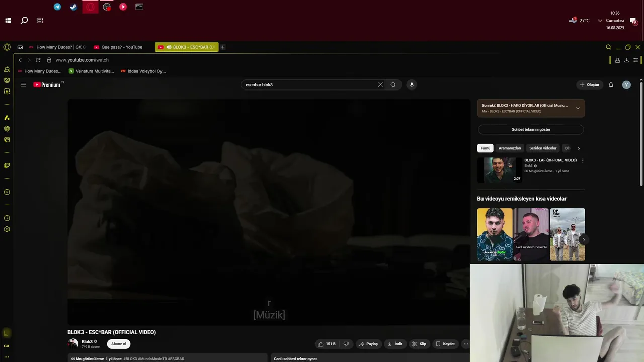Open the BLOK3 - LAF video thumbnail
This screenshot has height=362, width=644.
tap(500, 170)
